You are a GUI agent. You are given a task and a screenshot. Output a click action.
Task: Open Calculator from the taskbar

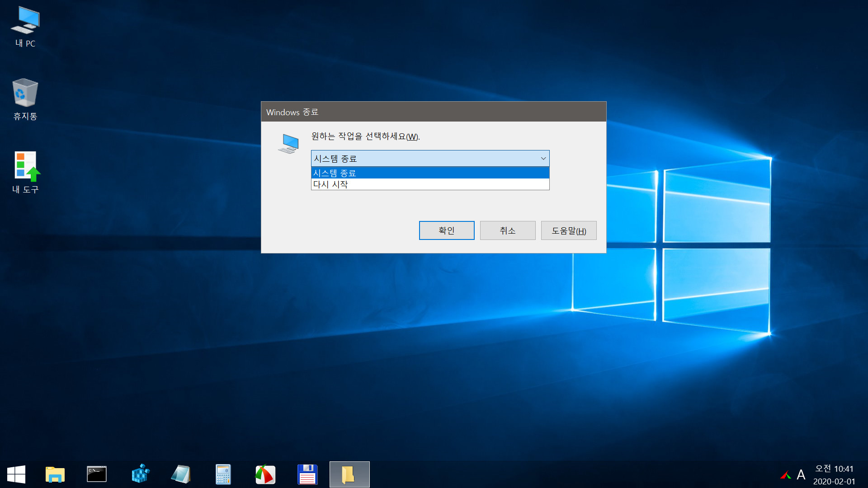click(223, 474)
